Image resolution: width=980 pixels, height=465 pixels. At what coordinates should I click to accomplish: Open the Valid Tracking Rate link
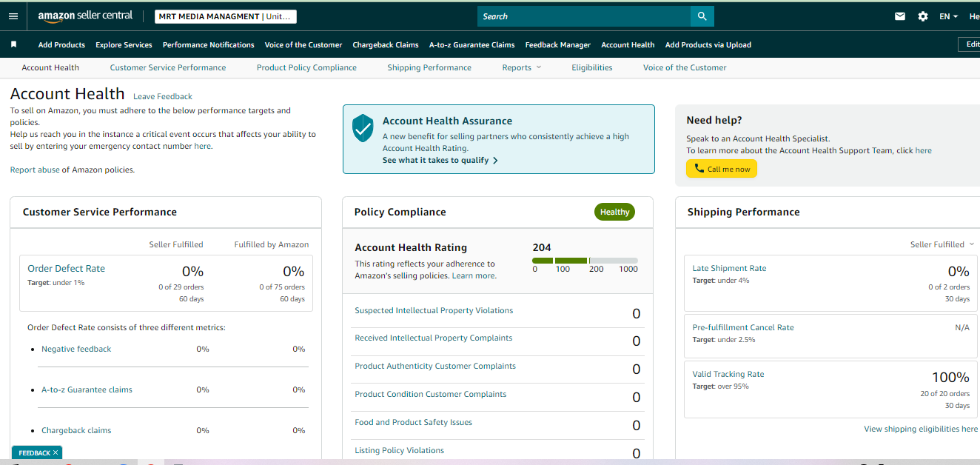728,374
